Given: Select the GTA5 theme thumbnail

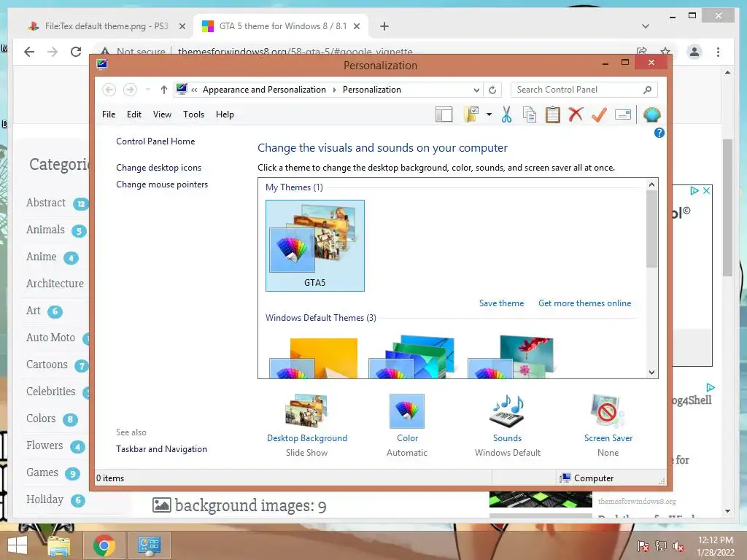Looking at the screenshot, I should click(x=315, y=245).
